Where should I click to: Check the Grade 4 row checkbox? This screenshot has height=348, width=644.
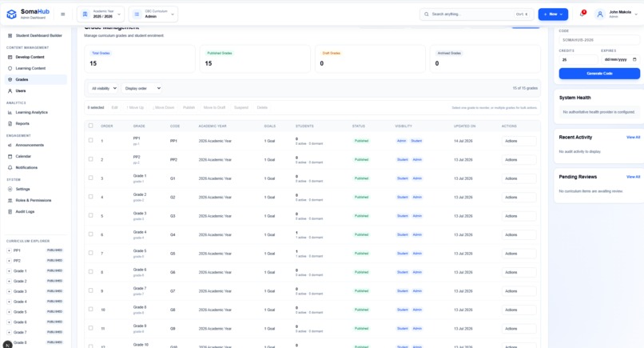tap(91, 234)
